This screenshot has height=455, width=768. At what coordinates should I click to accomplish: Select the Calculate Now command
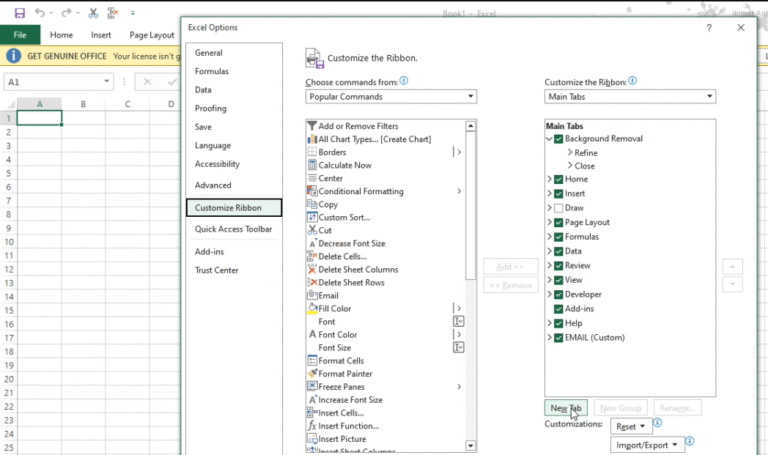coord(385,165)
